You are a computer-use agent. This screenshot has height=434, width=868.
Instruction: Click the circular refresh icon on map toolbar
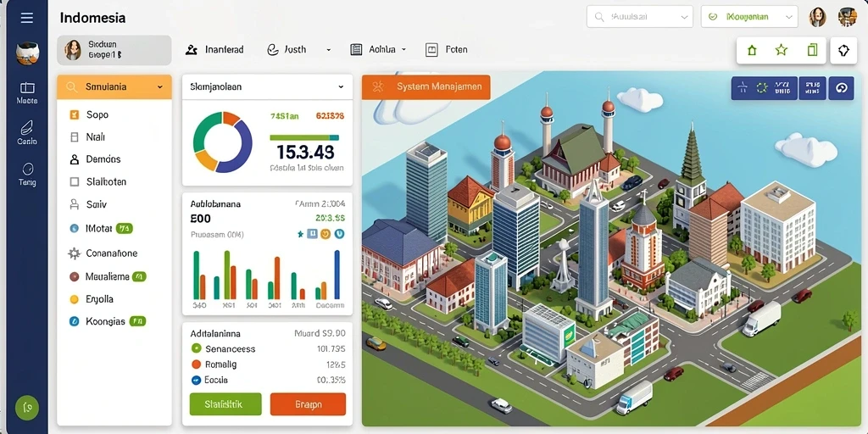[841, 88]
